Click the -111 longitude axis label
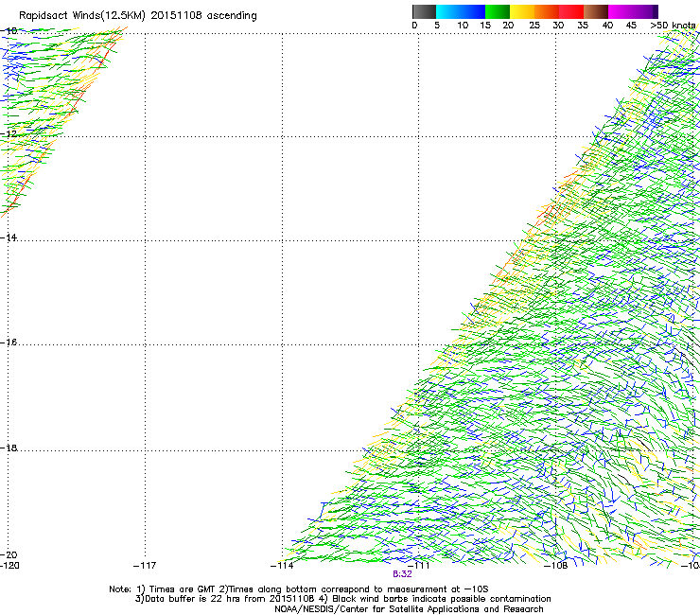700x615 pixels. click(419, 566)
